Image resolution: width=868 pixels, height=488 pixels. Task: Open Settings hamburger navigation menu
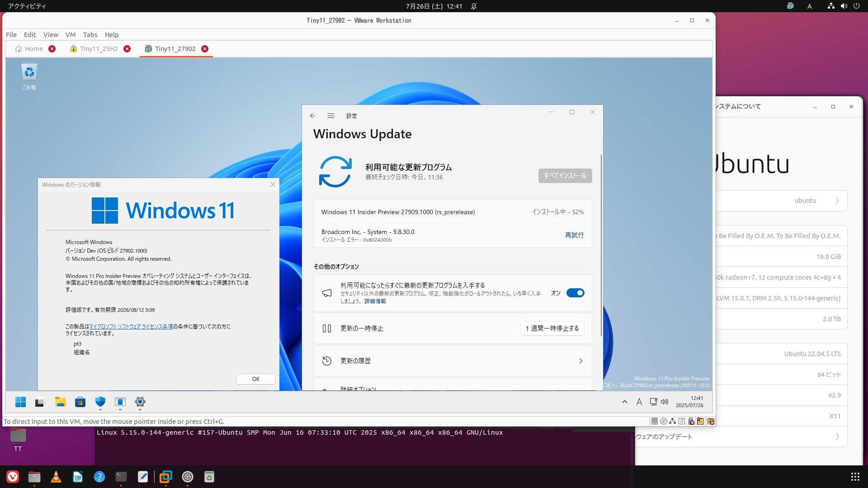pos(331,116)
